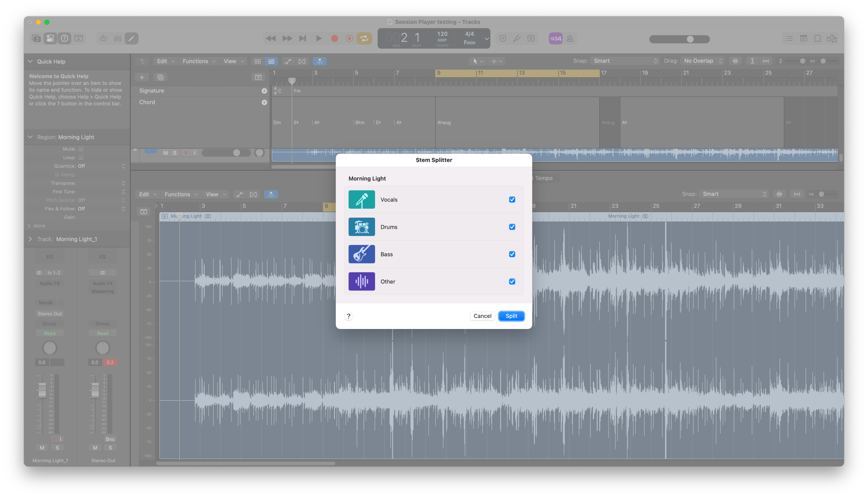868x498 pixels.
Task: Uncheck the Vocals checkbox
Action: point(512,199)
